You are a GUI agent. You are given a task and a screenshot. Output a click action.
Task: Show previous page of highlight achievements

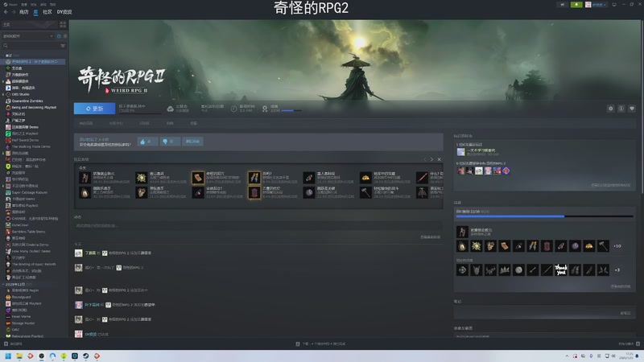point(425,159)
